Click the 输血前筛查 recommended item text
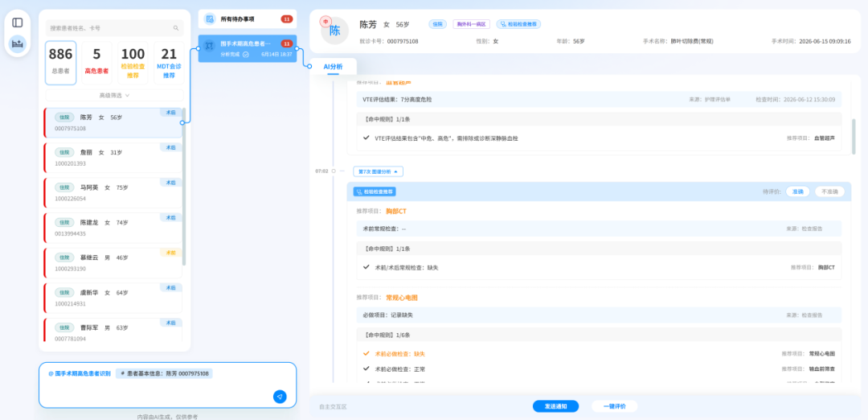Viewport: 868px width, 420px height. point(821,369)
